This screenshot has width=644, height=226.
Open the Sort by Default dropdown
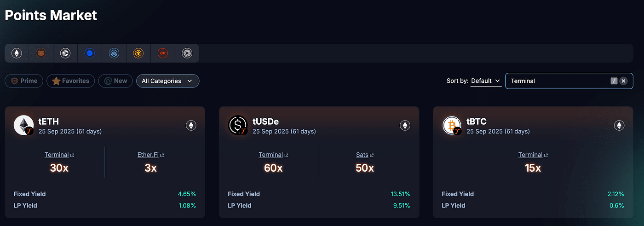[x=486, y=81]
